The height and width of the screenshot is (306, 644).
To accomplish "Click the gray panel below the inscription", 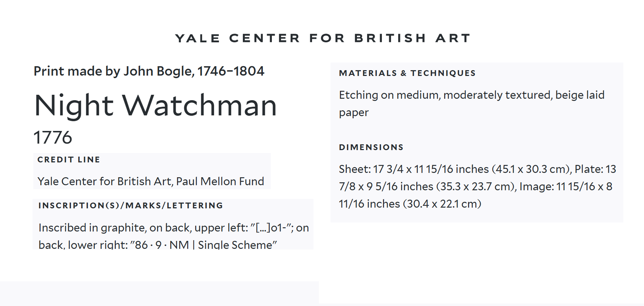I will click(x=159, y=293).
